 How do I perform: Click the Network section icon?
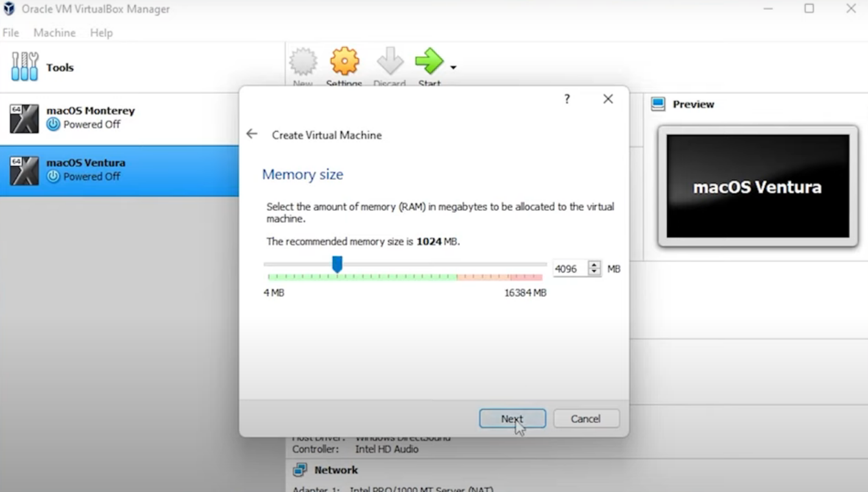[x=300, y=470]
